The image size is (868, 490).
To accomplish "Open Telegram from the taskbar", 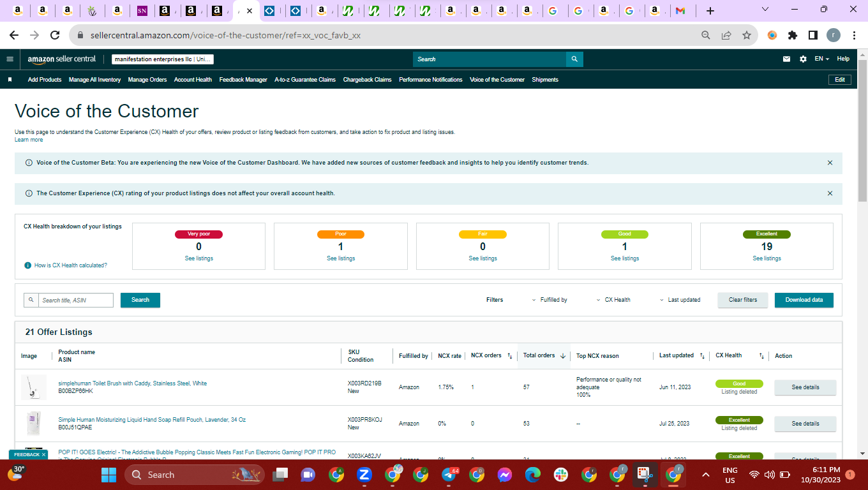I will click(x=449, y=475).
